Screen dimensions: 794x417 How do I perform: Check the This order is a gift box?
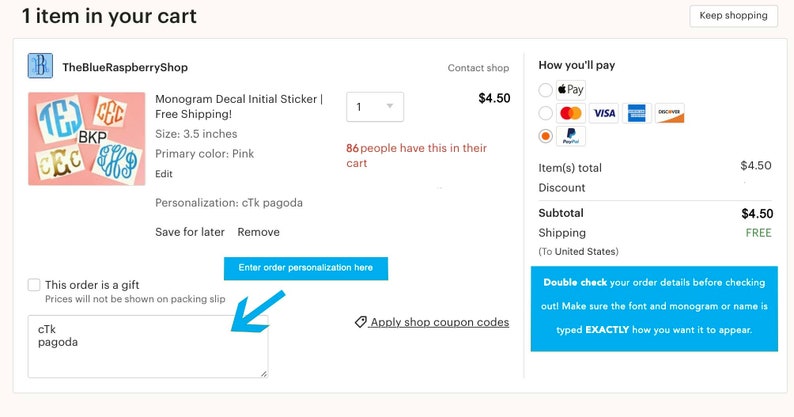[x=34, y=285]
